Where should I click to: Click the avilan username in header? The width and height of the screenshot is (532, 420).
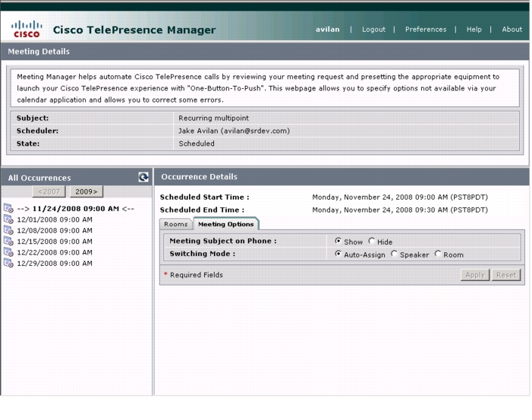tap(327, 30)
